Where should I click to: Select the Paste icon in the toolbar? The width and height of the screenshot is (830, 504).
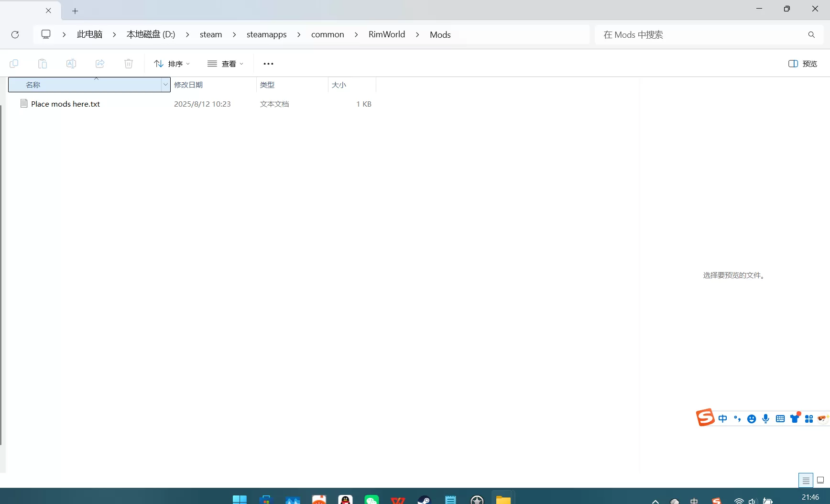(x=42, y=64)
